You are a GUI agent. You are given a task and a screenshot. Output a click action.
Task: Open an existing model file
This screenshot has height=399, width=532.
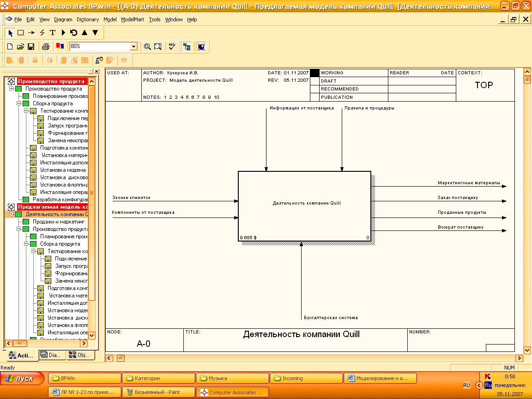(x=20, y=47)
